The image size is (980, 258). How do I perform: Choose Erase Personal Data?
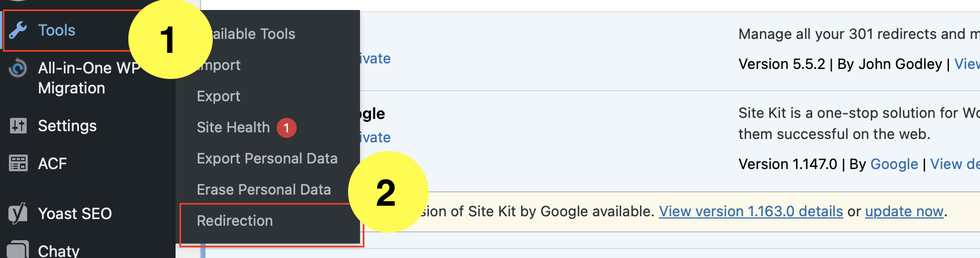264,190
